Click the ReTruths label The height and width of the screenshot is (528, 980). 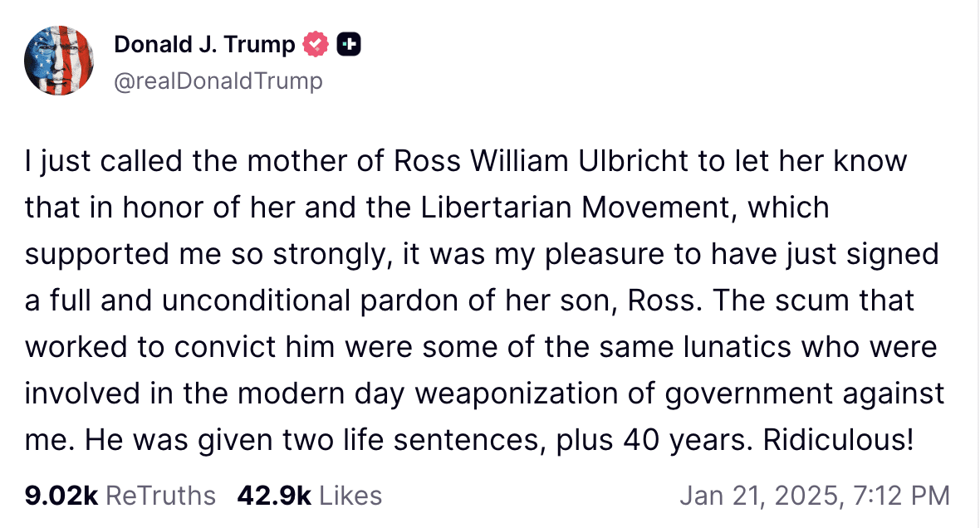click(161, 496)
